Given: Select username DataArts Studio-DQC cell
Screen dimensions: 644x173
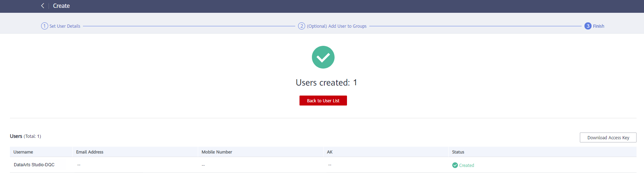Looking at the screenshot, I should (34, 165).
